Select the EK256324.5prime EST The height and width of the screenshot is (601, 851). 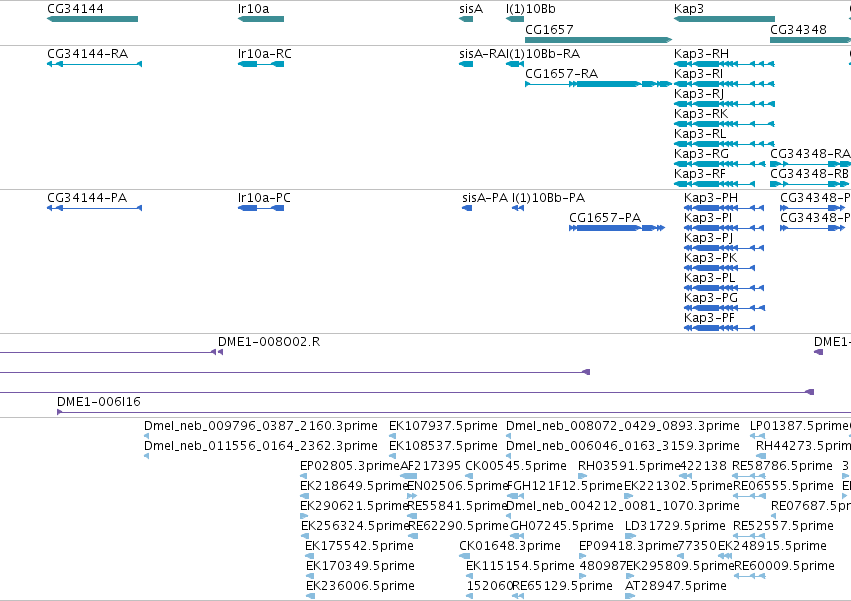[355, 526]
